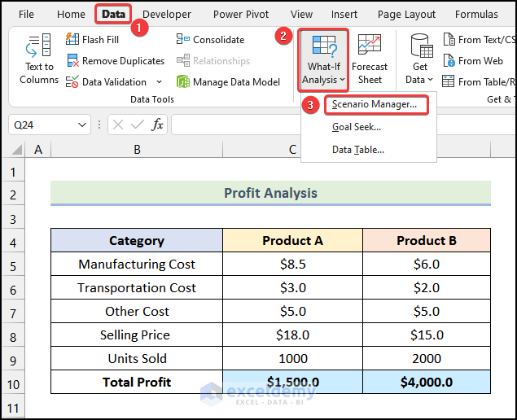Click the From Web icon
Image resolution: width=517 pixels, height=420 pixels.
[x=449, y=61]
